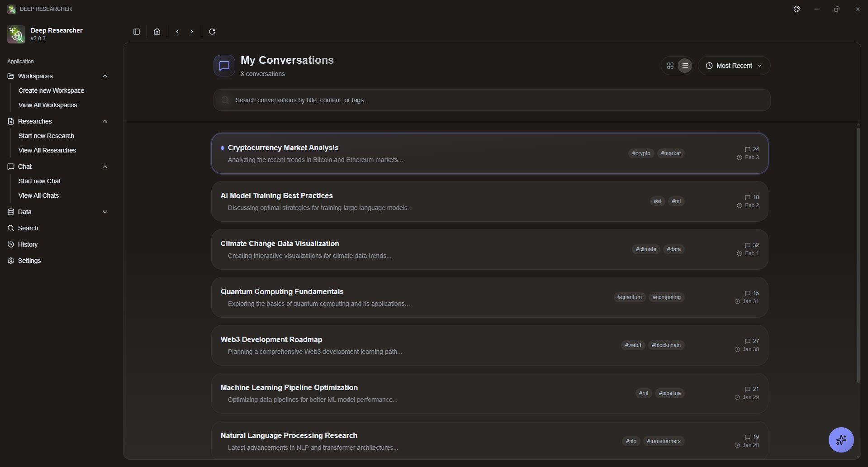Open History from the sidebar

point(28,244)
